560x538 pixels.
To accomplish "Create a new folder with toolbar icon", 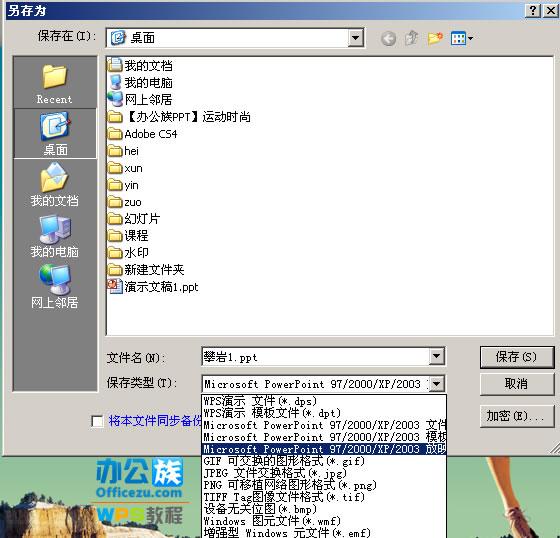I will pyautogui.click(x=435, y=38).
